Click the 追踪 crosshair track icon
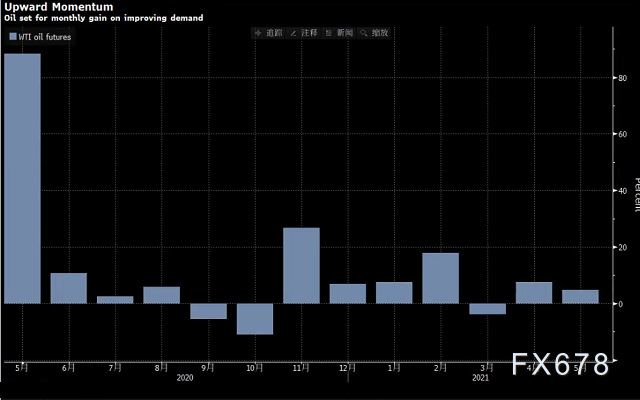 261,33
